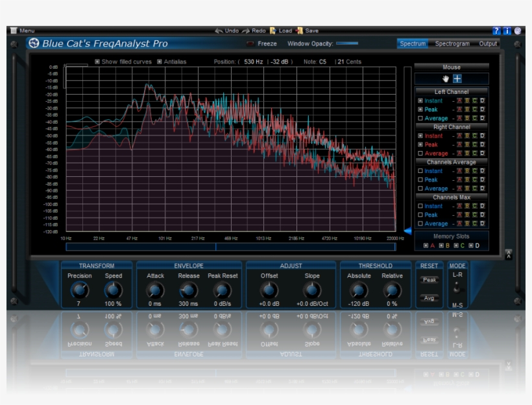Viewport: 532px width, 405px height.
Task: Click the Attack knob
Action: pyautogui.click(x=155, y=290)
